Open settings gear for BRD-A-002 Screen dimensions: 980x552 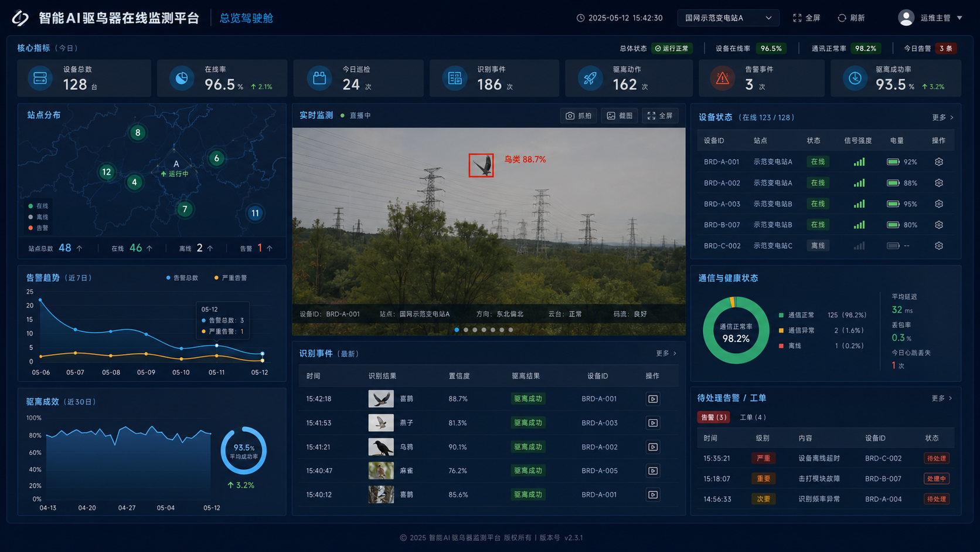(x=939, y=183)
